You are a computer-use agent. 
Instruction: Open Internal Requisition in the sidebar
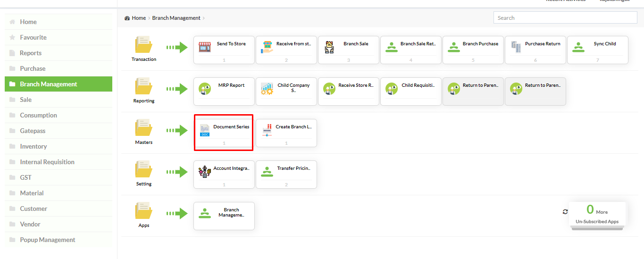[59, 162]
